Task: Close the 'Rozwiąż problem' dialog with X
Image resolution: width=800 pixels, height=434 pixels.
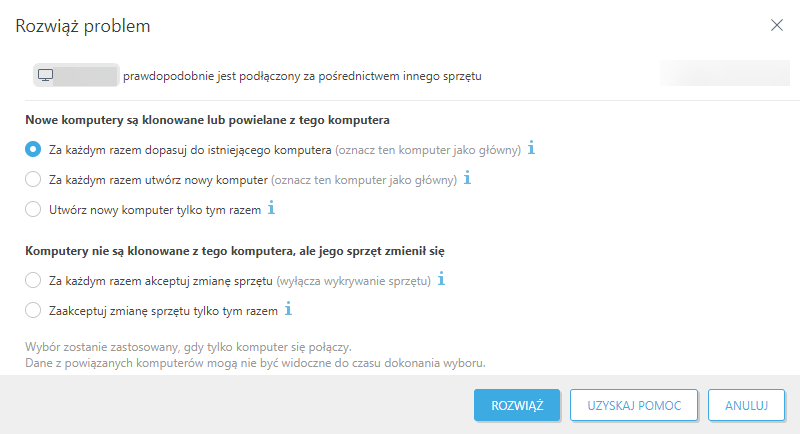Action: (x=777, y=26)
